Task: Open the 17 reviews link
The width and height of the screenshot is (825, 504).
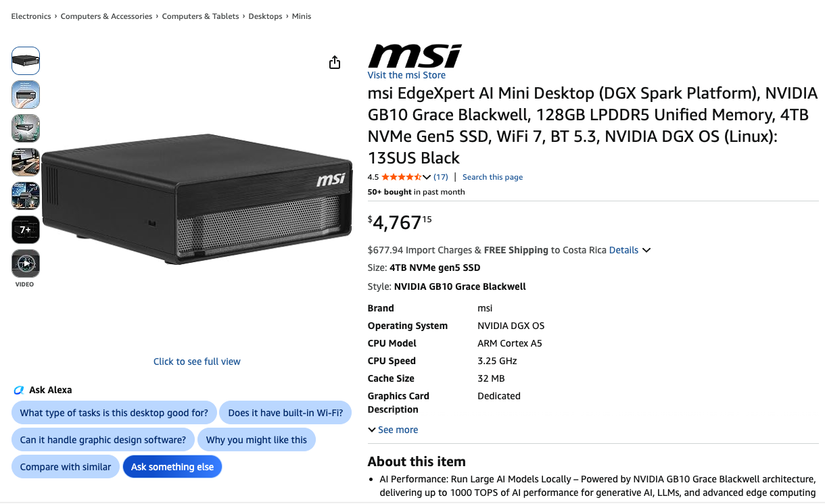Action: click(x=441, y=177)
